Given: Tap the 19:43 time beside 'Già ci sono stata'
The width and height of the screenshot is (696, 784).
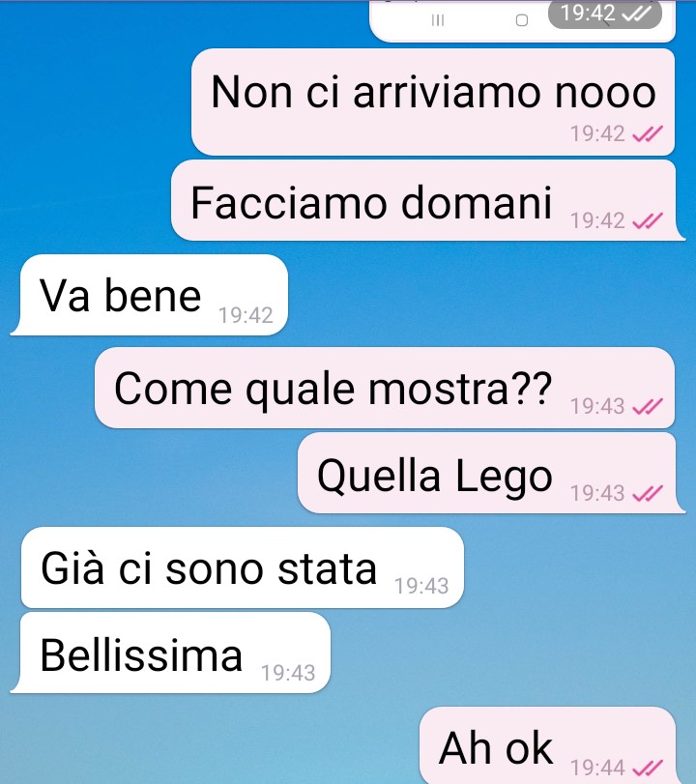Looking at the screenshot, I should click(x=421, y=587).
